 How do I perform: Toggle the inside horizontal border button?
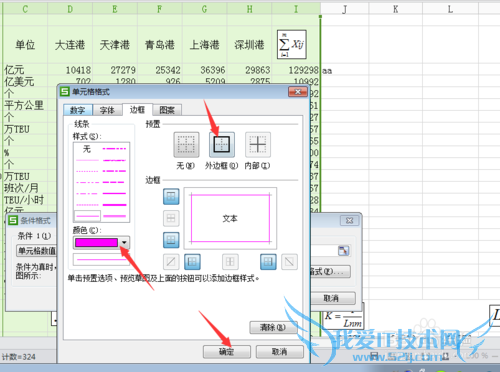(171, 218)
